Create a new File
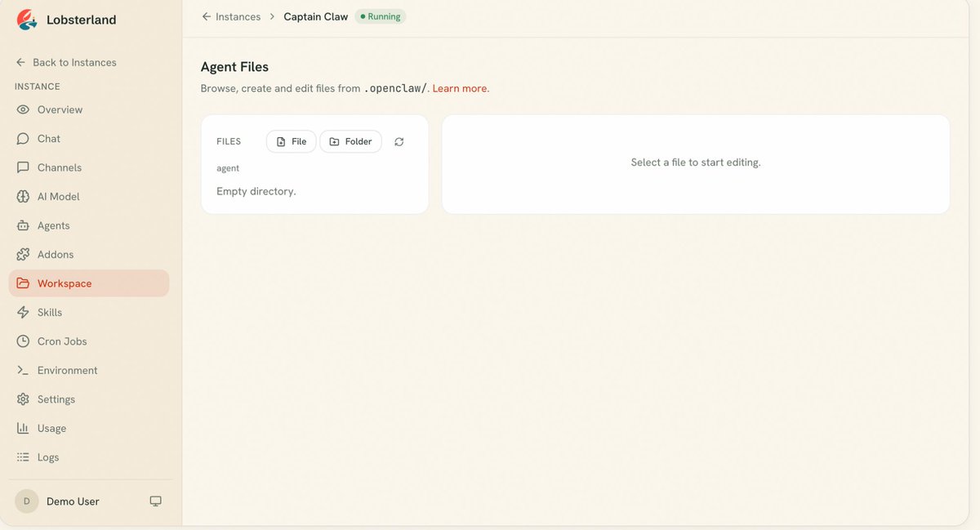980x530 pixels. pyautogui.click(x=292, y=141)
